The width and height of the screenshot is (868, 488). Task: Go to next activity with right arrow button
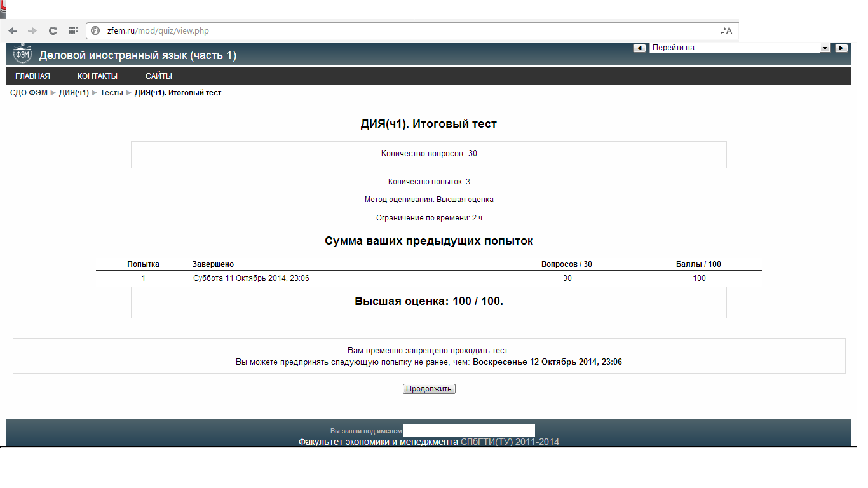point(841,48)
